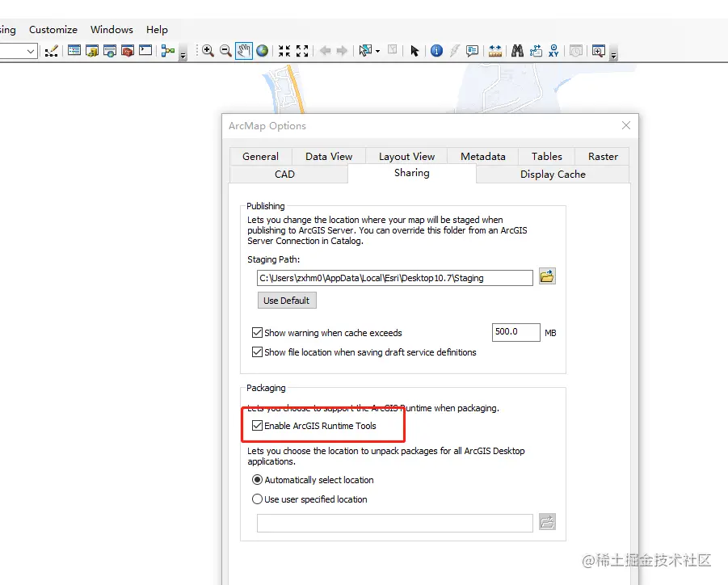728x585 pixels.
Task: Close the ArcMap Options dialog
Action: pos(626,125)
